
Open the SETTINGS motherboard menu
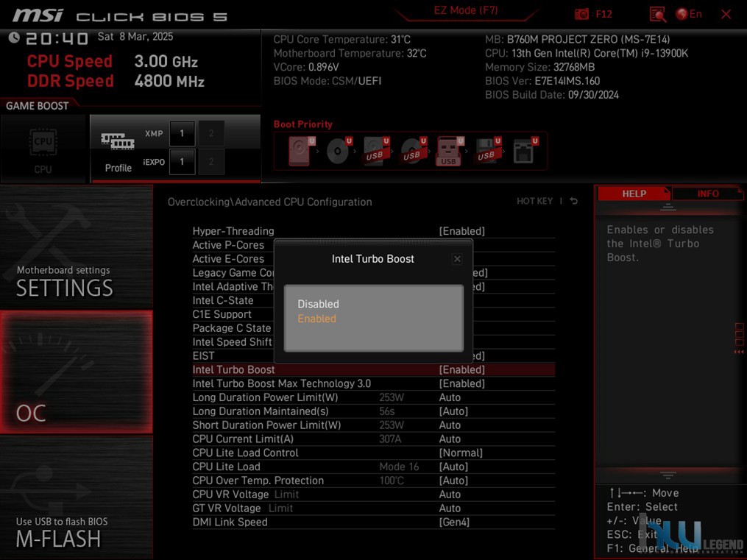[x=77, y=247]
